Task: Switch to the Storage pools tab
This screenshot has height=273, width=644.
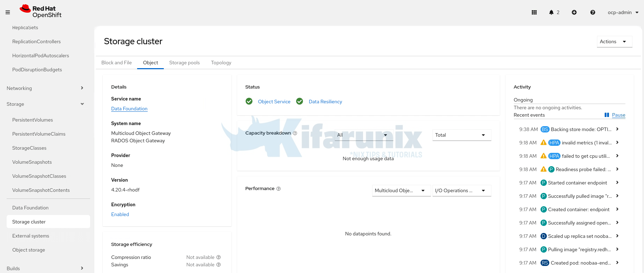Action: coord(185,63)
